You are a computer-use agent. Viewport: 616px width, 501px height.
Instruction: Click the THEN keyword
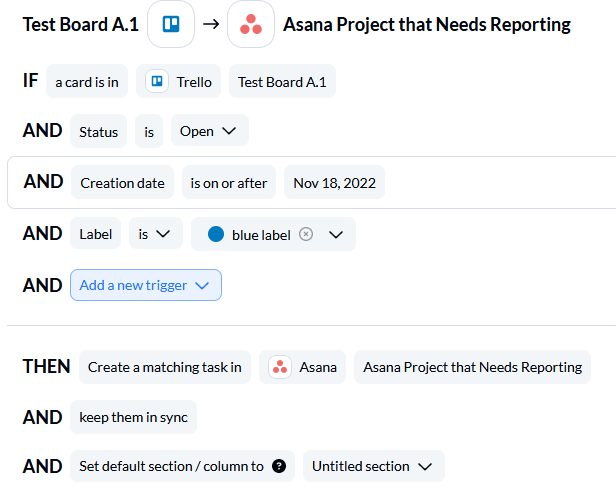[46, 366]
